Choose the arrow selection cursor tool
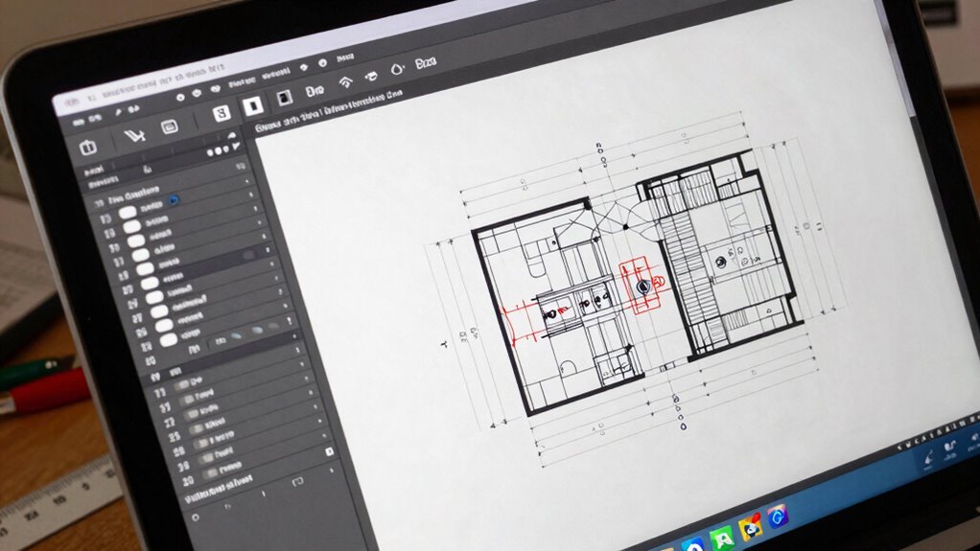The image size is (980, 551). point(133,137)
